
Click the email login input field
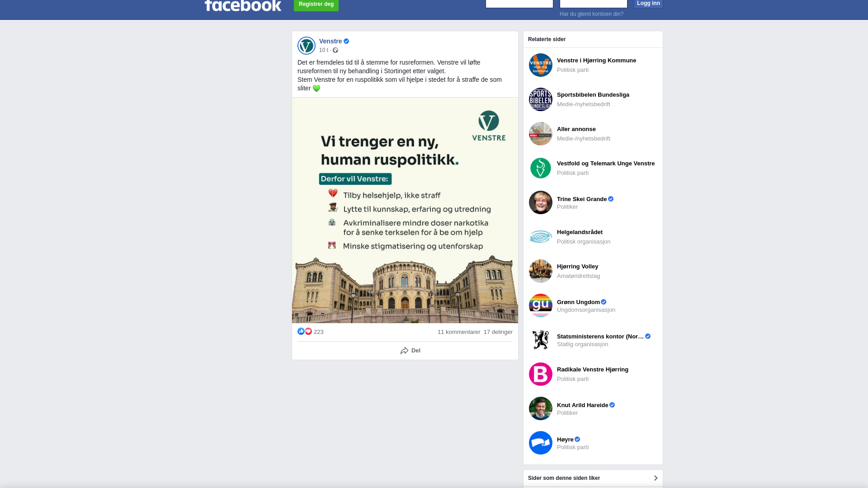[519, 4]
